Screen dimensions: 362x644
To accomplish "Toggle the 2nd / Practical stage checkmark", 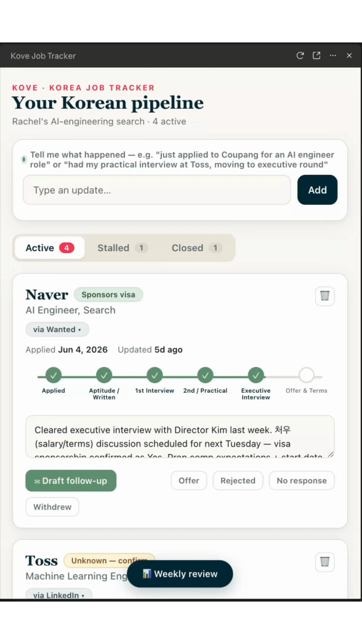I will point(205,375).
